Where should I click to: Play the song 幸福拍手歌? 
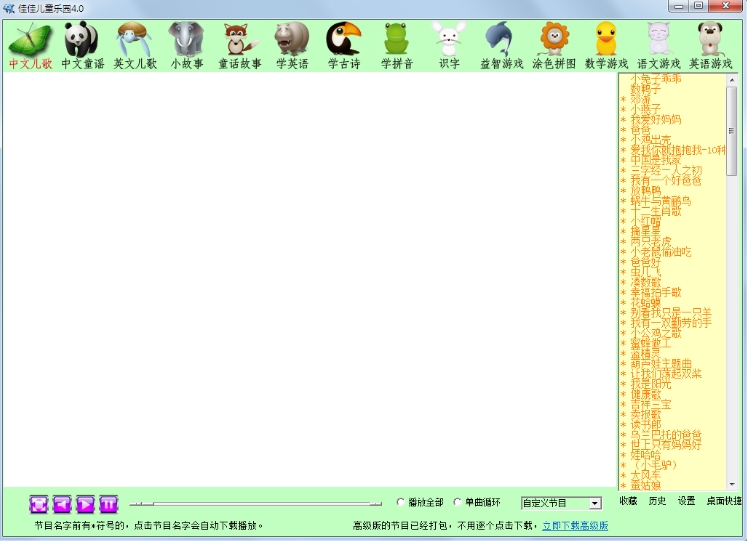(656, 292)
